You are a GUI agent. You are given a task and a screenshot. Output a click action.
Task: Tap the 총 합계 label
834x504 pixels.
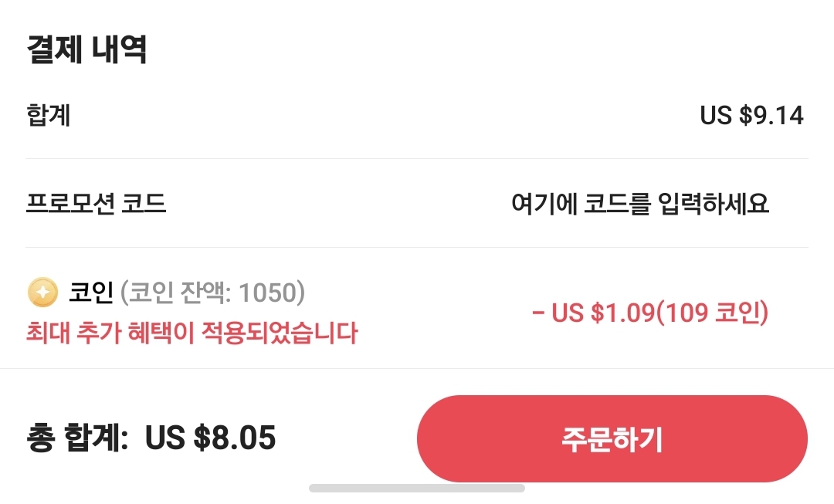77,438
